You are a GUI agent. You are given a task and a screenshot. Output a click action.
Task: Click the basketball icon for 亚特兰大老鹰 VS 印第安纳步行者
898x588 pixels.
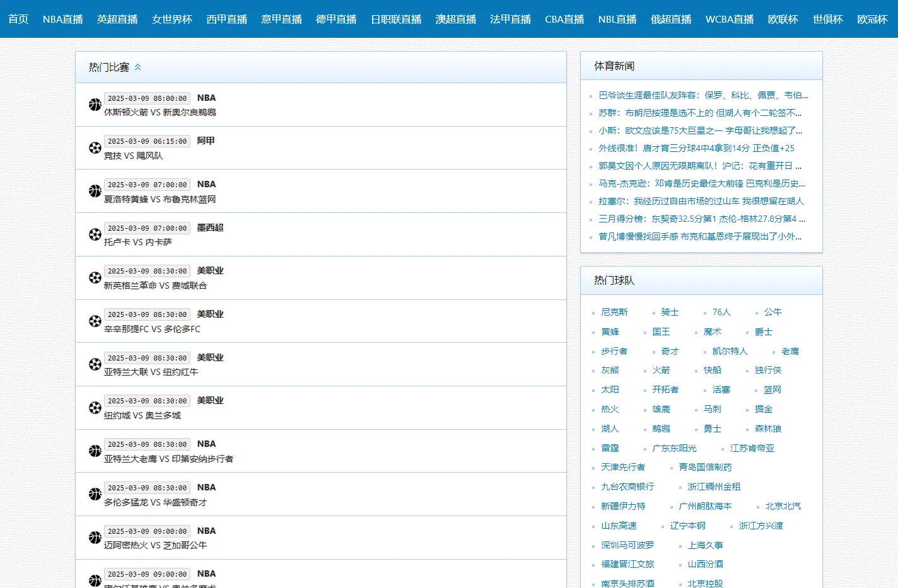(95, 451)
